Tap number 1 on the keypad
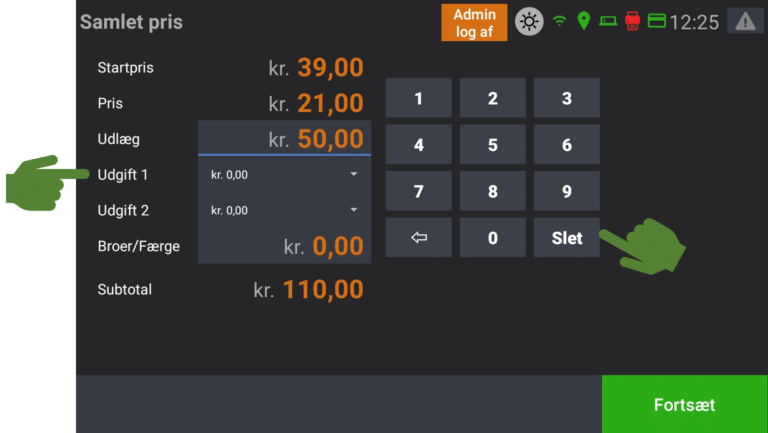This screenshot has width=768, height=433. point(419,98)
